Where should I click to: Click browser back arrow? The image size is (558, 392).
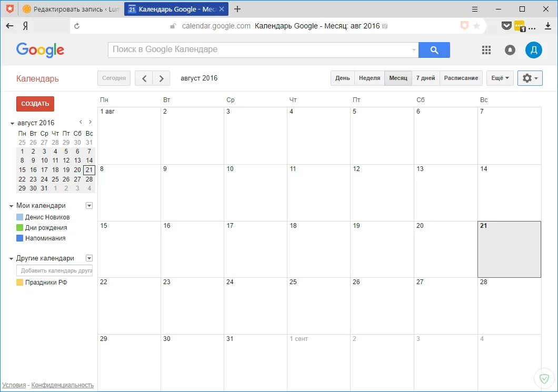point(9,26)
